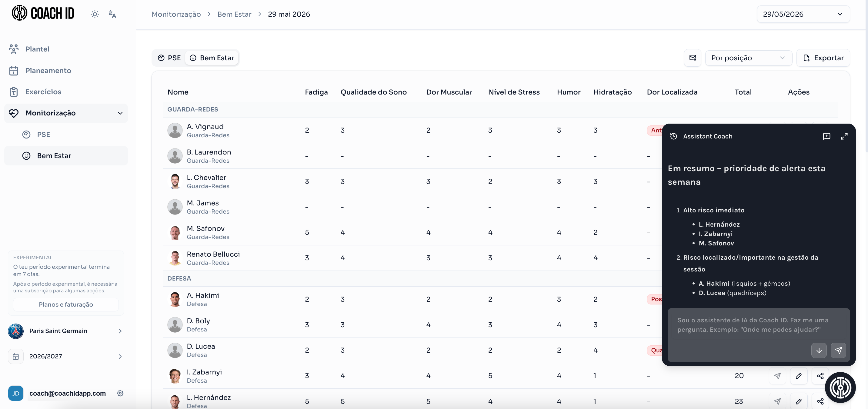Click A. Hakimi player name
868x409 pixels.
click(203, 295)
